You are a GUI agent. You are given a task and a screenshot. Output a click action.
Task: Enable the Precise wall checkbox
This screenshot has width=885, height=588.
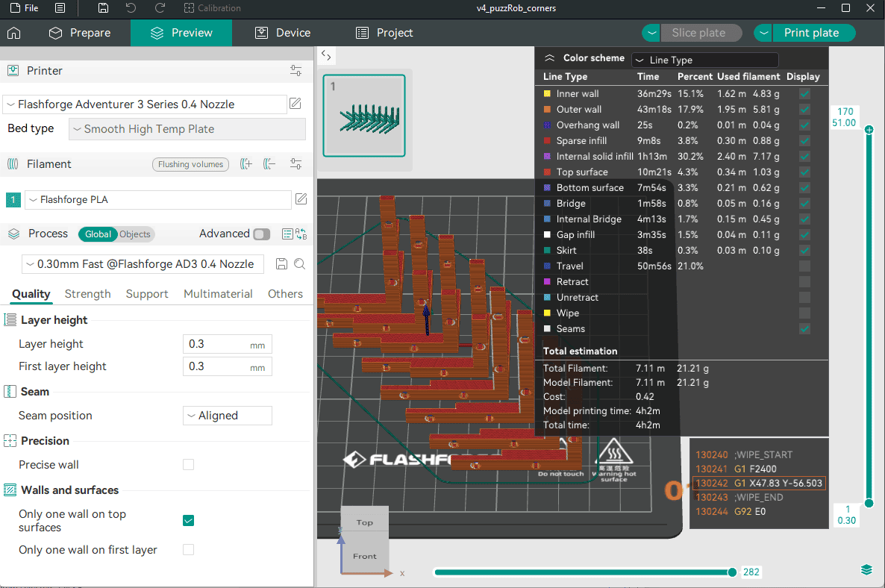(x=189, y=464)
